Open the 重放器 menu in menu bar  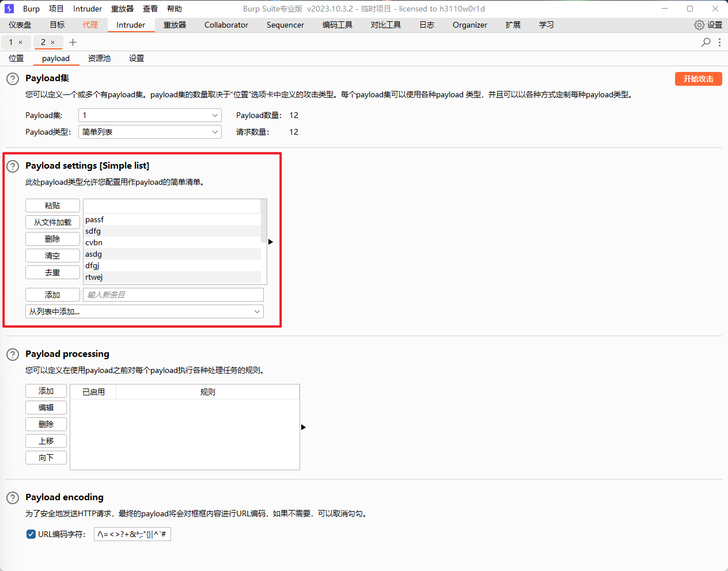coord(122,9)
